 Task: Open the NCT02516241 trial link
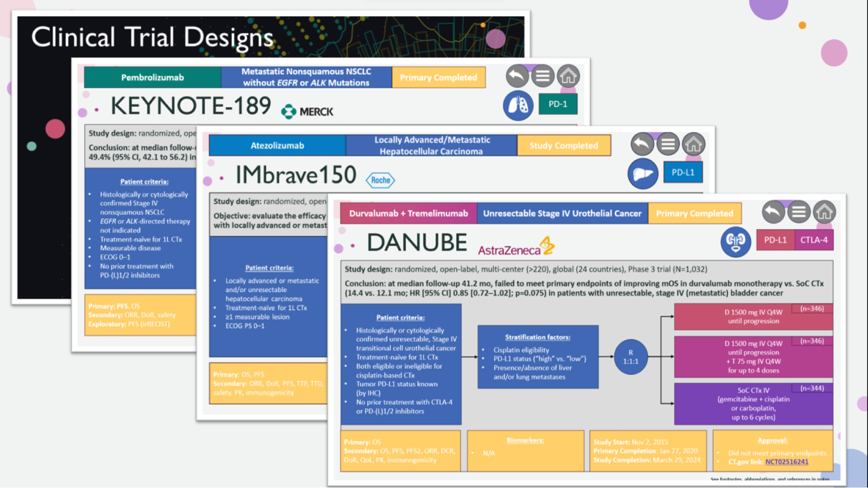click(787, 462)
